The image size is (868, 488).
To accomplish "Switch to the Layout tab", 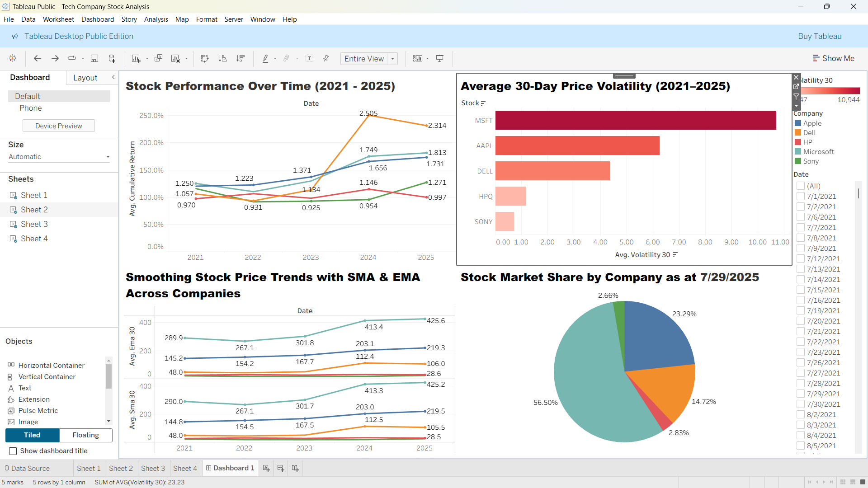I will [x=85, y=78].
